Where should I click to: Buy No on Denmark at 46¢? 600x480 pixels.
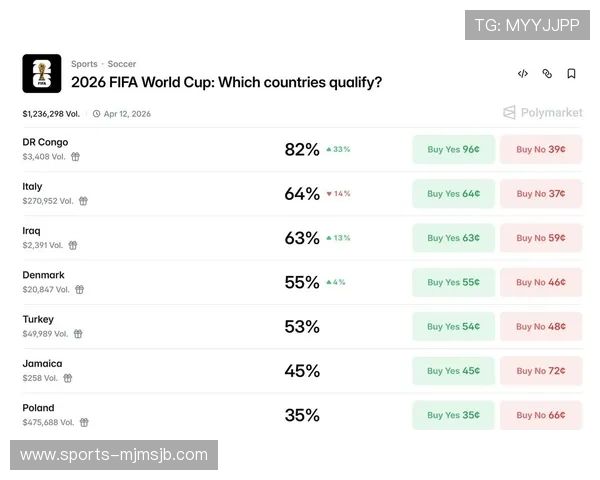point(541,283)
